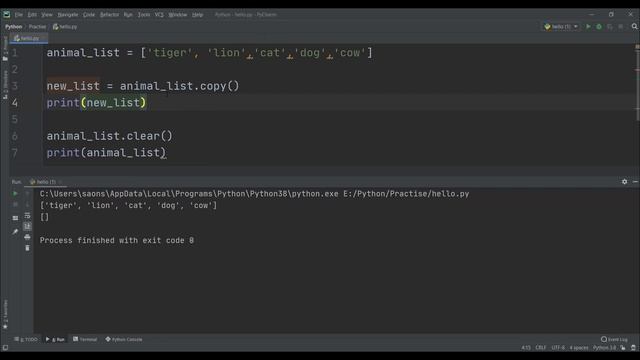Open the Run menu in menu bar
Image resolution: width=640 pixels, height=360 pixels.
[128, 15]
